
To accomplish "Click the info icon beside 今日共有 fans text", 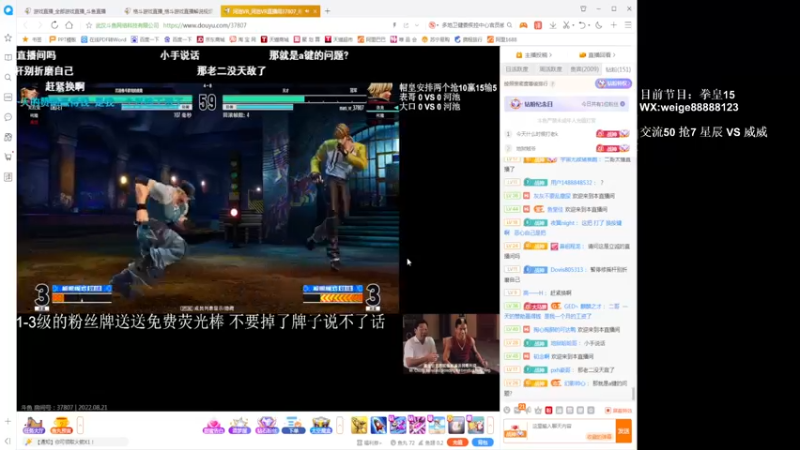I will (622, 104).
